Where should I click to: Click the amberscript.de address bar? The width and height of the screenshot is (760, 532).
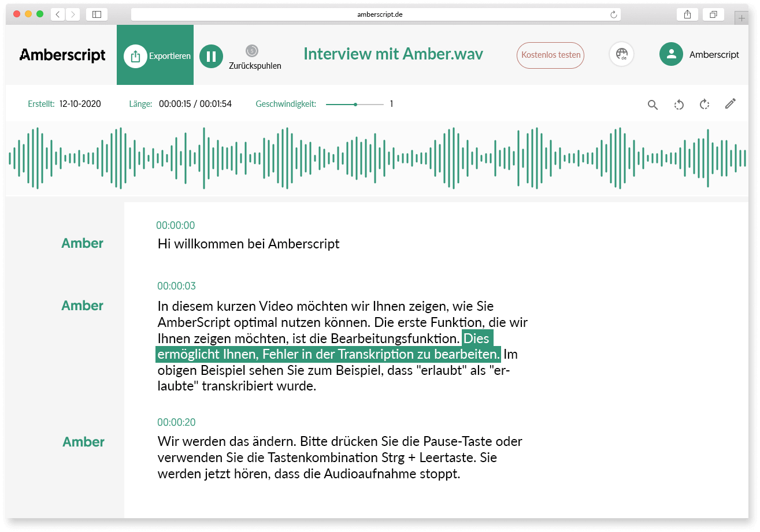pyautogui.click(x=376, y=14)
